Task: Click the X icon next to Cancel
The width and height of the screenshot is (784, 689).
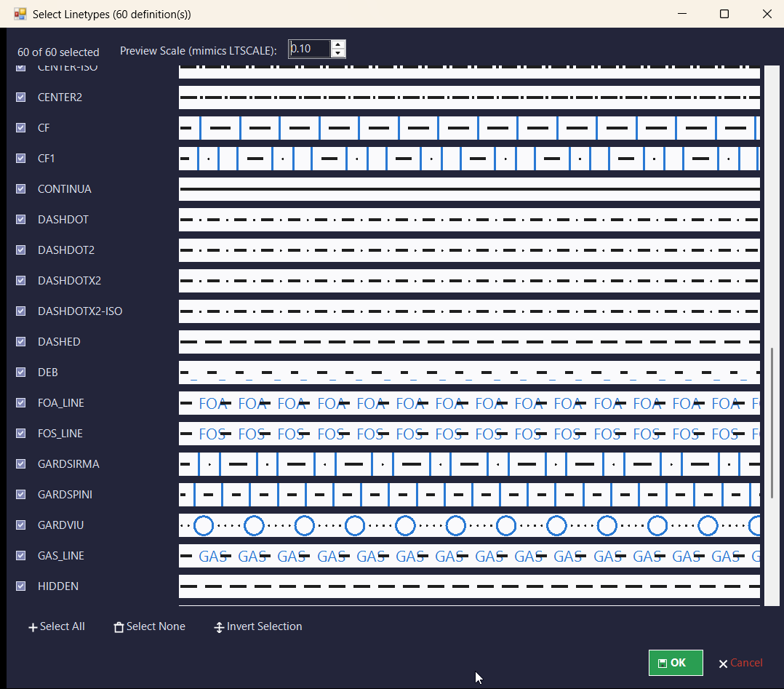Action: click(723, 664)
